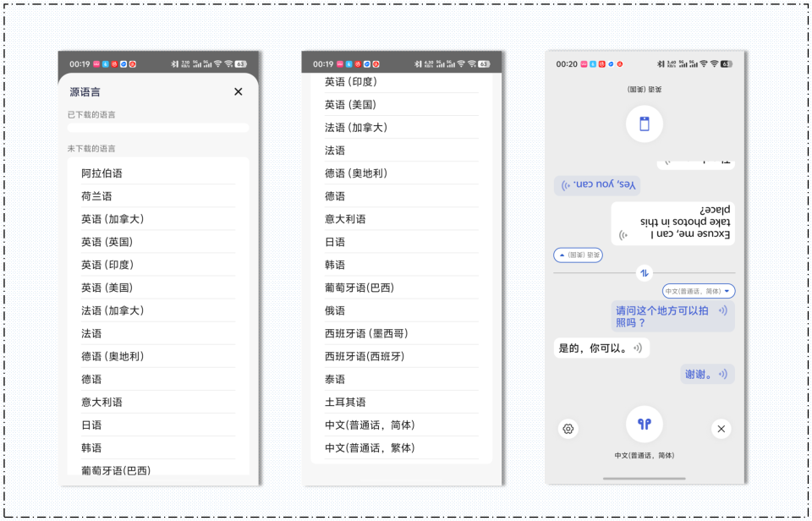Viewport: 812px width, 521px height.
Task: Pick 英语 (印度) in the left 源语言 screen
Action: pyautogui.click(x=158, y=265)
